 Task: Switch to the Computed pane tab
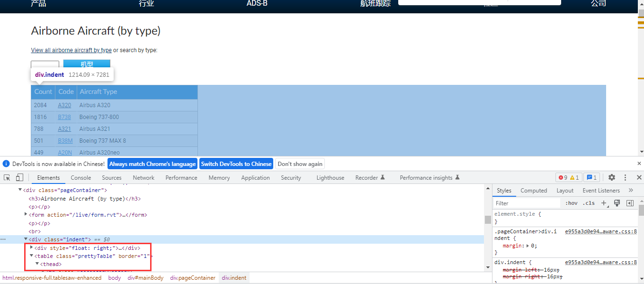click(534, 191)
